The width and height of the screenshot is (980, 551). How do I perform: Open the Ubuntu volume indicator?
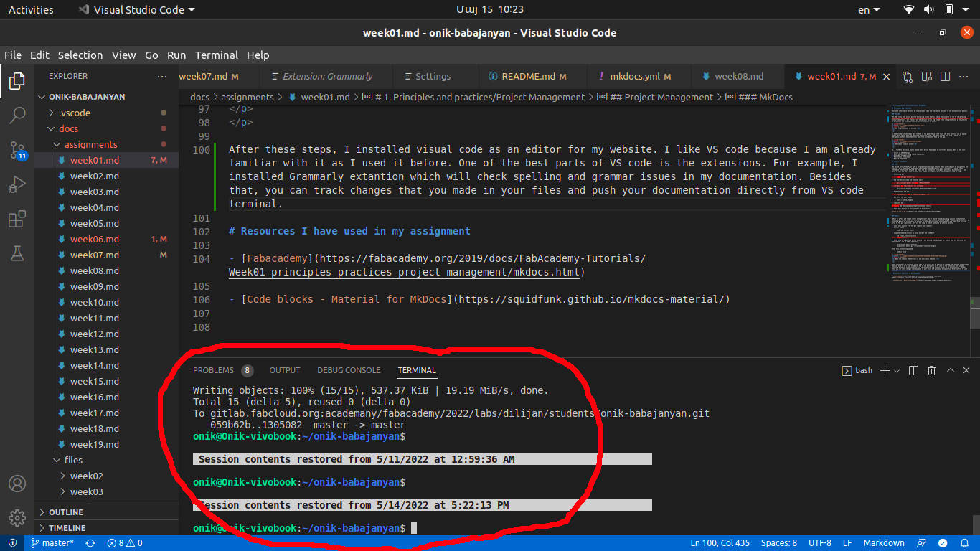(x=929, y=10)
